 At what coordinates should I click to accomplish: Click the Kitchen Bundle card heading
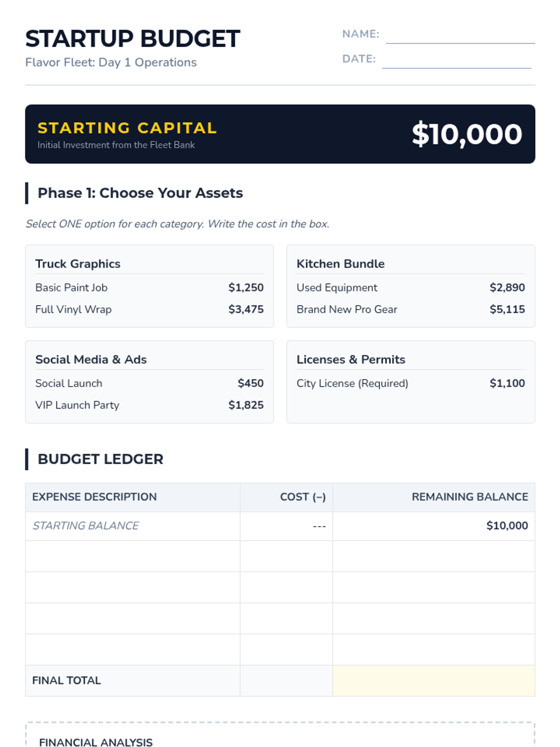coord(341,264)
